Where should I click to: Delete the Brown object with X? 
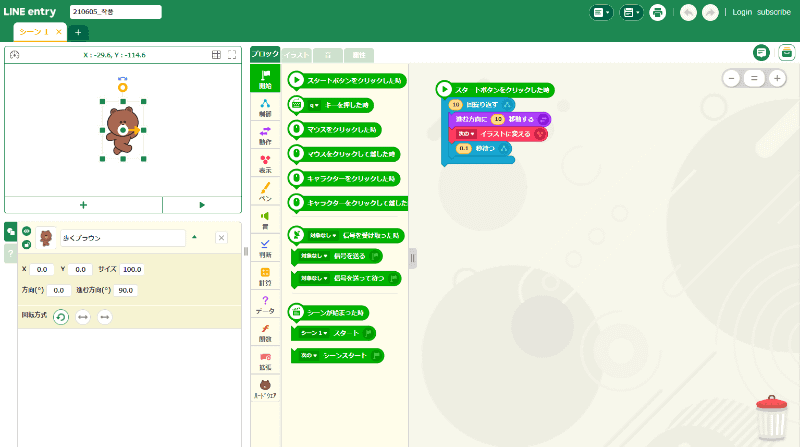[x=221, y=238]
